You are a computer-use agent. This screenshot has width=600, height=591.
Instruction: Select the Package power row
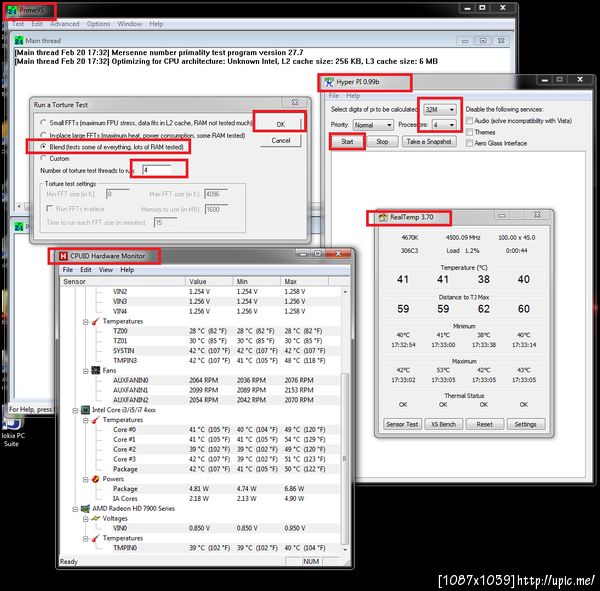199,489
